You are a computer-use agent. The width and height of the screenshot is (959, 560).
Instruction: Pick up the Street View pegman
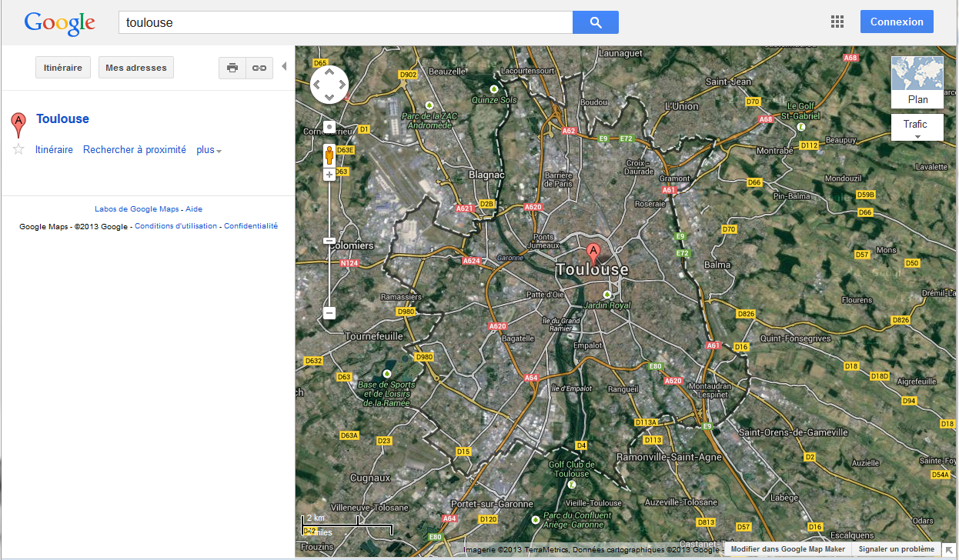[x=329, y=155]
